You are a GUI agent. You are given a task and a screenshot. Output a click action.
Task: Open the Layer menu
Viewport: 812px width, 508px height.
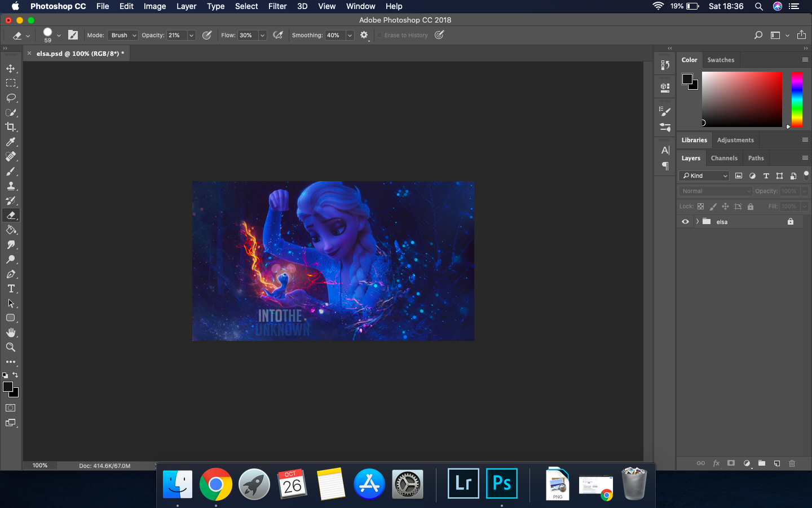[186, 6]
